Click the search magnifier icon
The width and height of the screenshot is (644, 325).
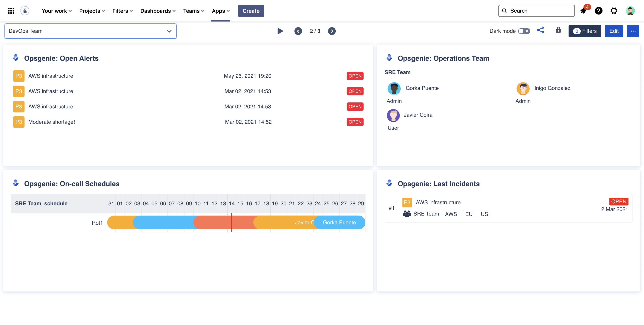[x=504, y=11]
